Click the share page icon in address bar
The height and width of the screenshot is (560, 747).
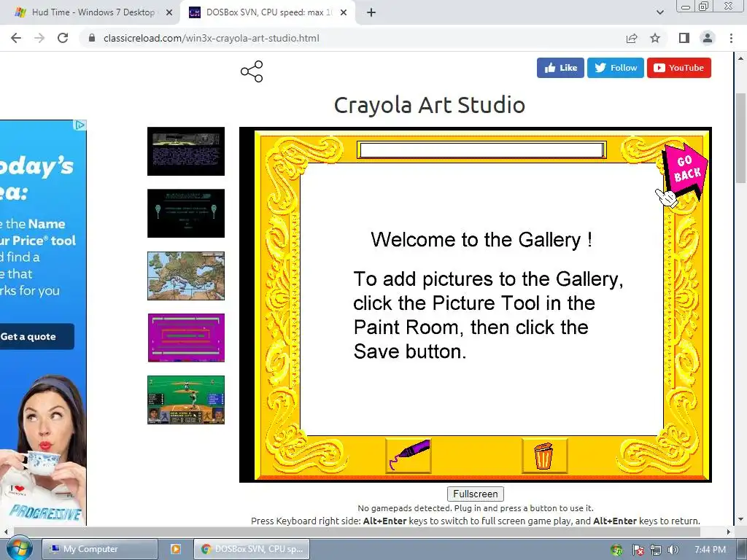click(x=632, y=38)
